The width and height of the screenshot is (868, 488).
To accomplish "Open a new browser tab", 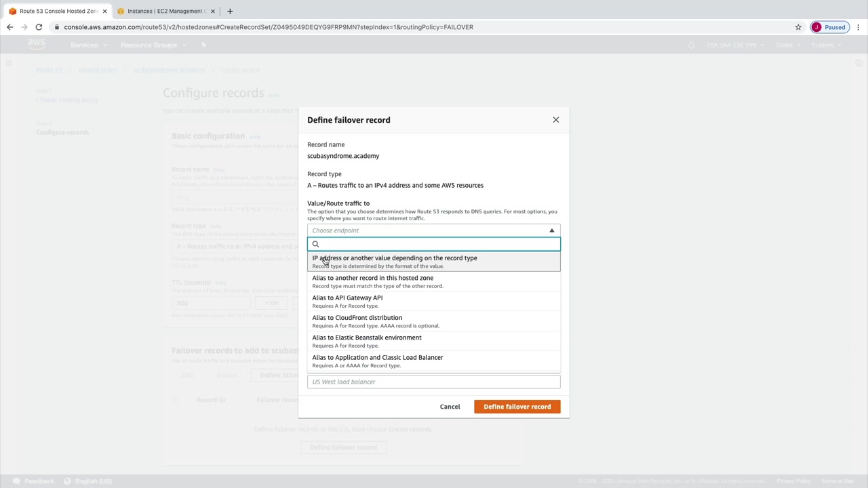I will pos(230,11).
